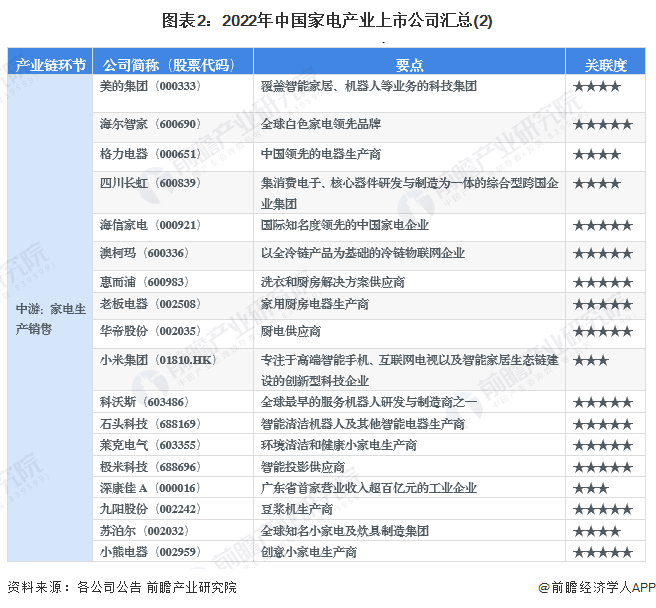Screen dimensions: 656x608
Task: Click the five-star rating for 海尔智家
Action: pos(603,125)
